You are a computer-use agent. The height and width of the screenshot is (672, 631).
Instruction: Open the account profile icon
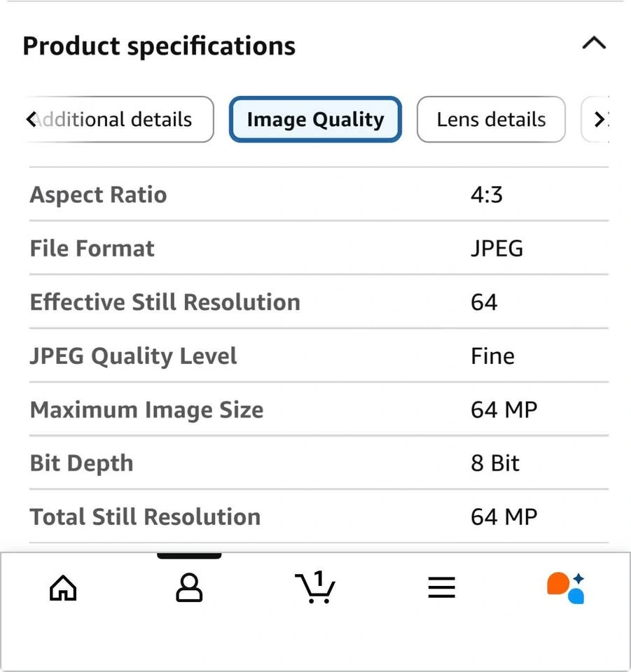pos(188,588)
